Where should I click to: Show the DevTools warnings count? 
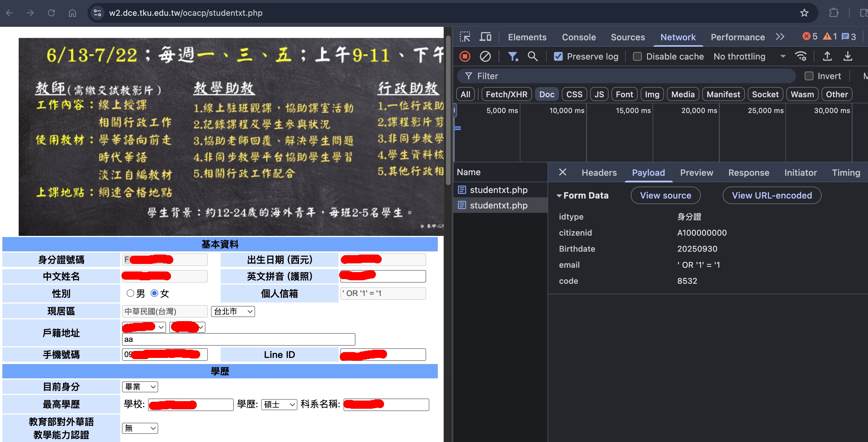(830, 36)
